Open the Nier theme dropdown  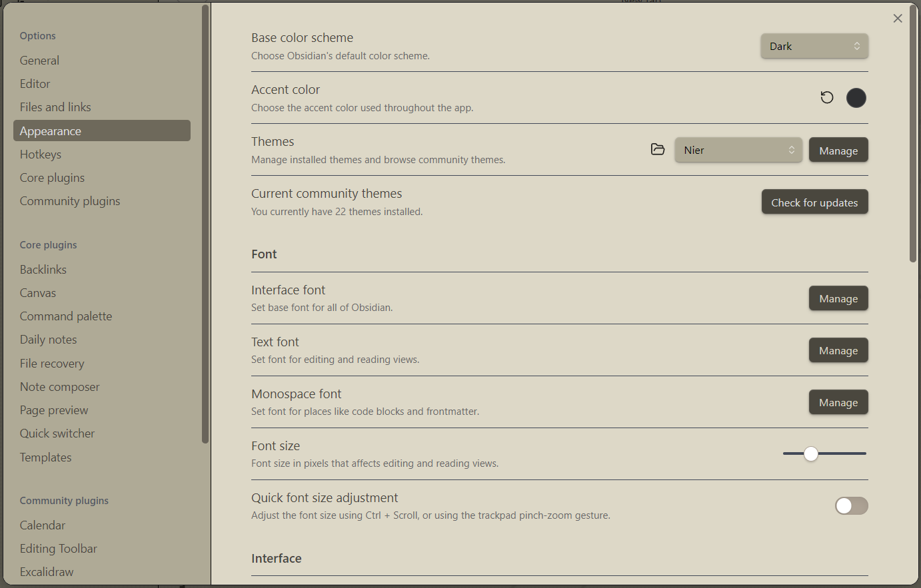pyautogui.click(x=738, y=150)
